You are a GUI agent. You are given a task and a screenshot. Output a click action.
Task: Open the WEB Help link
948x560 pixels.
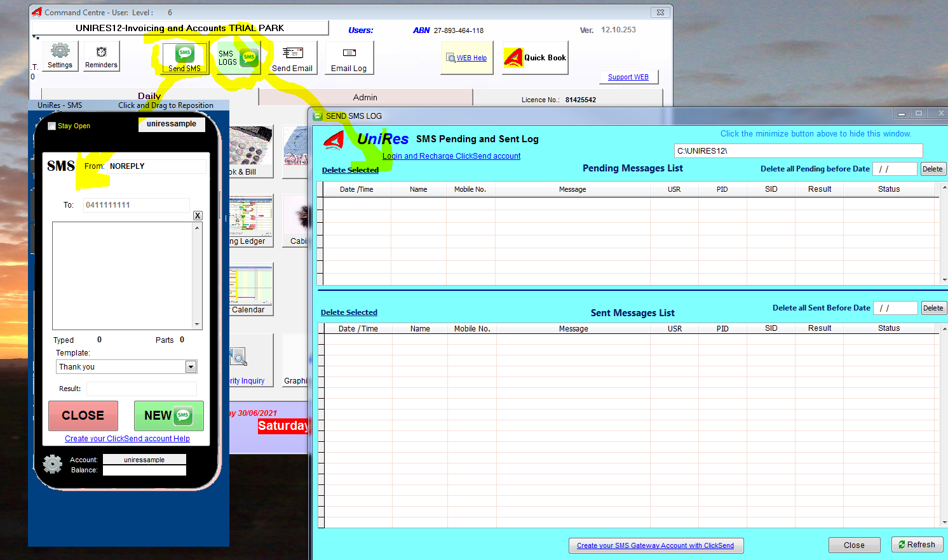(471, 58)
